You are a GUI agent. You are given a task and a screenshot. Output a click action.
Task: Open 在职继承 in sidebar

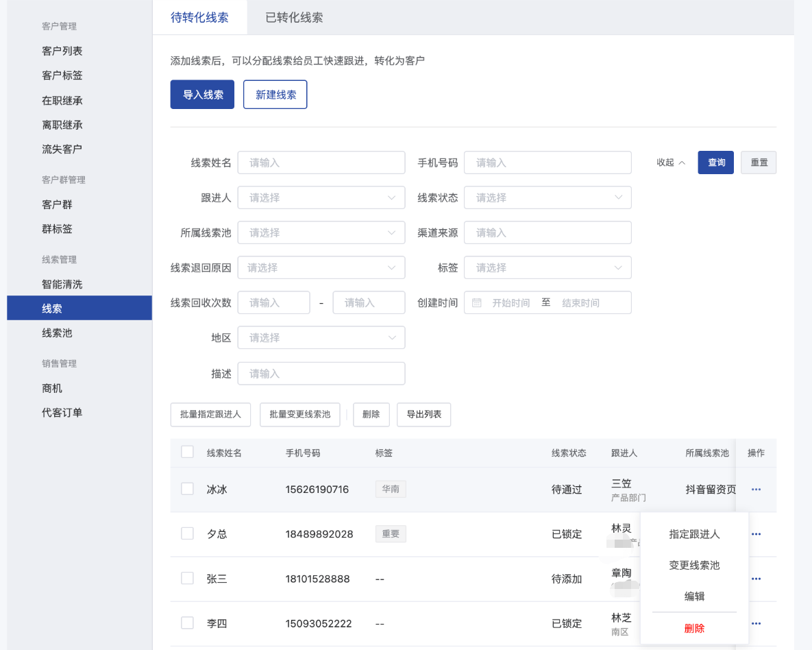tap(62, 100)
